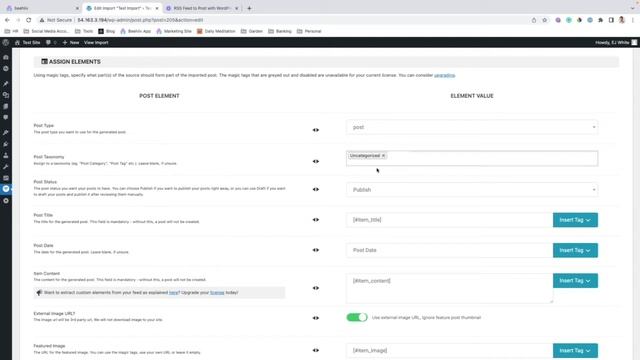Reload the current browser page
640x360 pixels.
(x=28, y=20)
